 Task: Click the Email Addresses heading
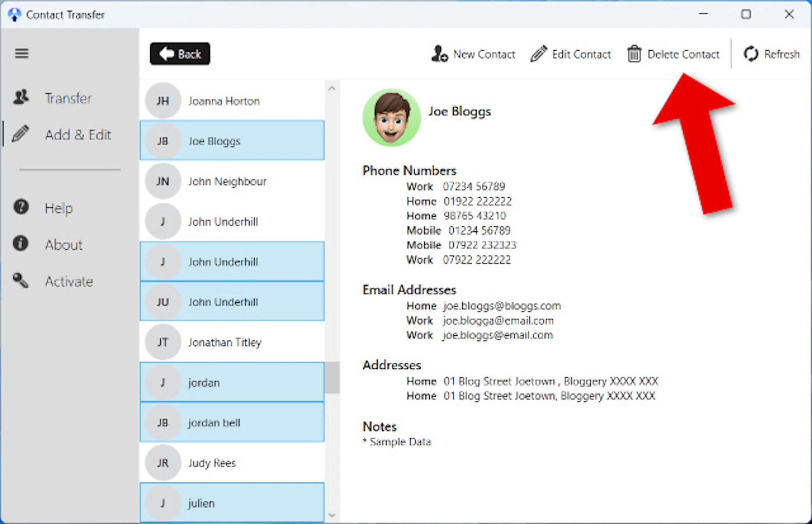coord(409,290)
